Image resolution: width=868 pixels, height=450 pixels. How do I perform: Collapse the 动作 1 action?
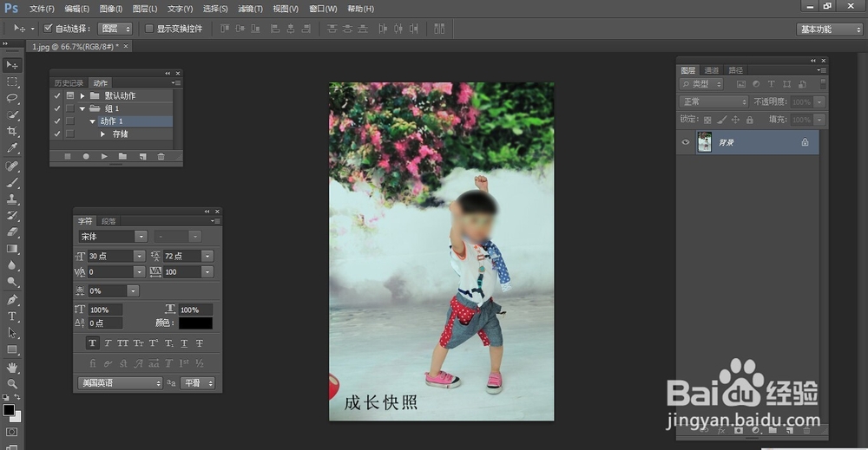click(93, 121)
